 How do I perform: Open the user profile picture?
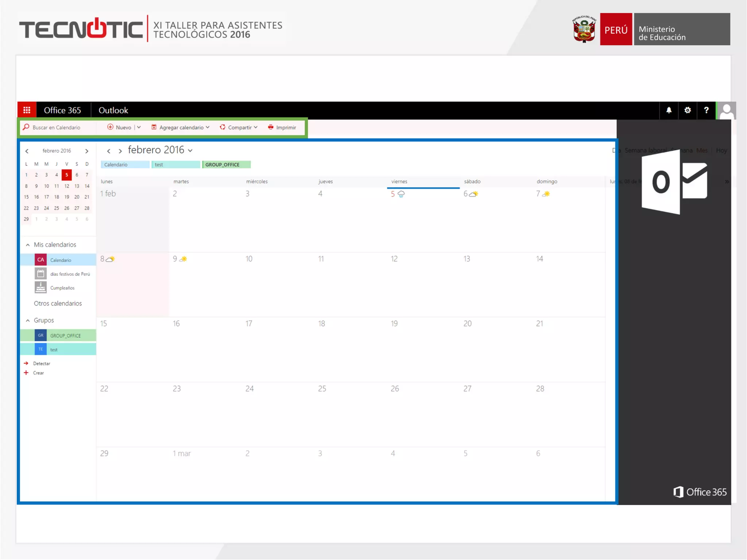point(727,111)
